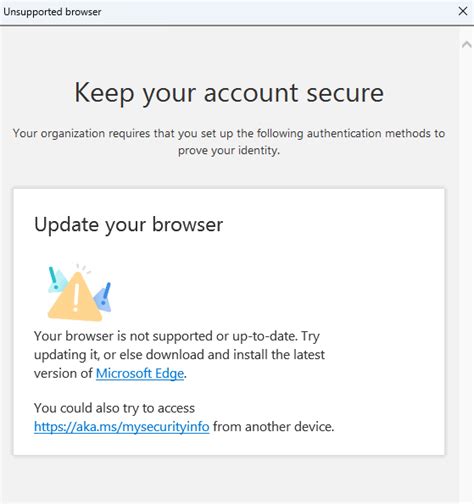
Task: Click the small blue exclamation icon
Action: click(104, 297)
